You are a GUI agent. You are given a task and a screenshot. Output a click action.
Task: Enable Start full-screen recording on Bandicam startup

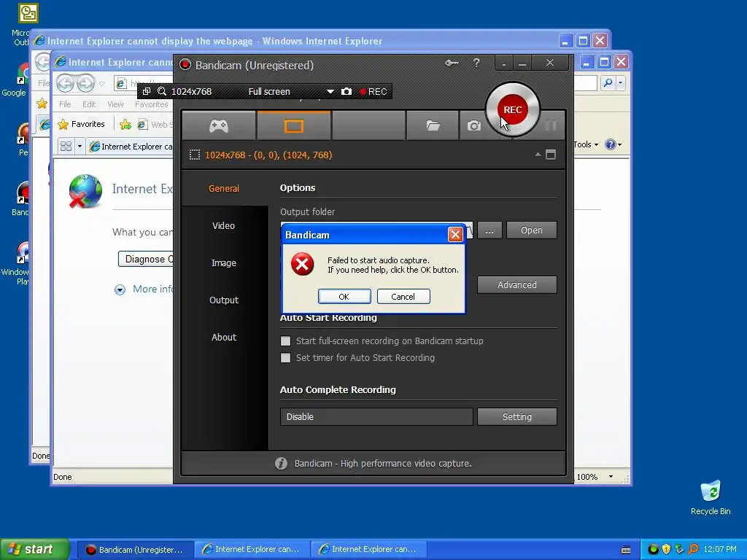tap(285, 341)
